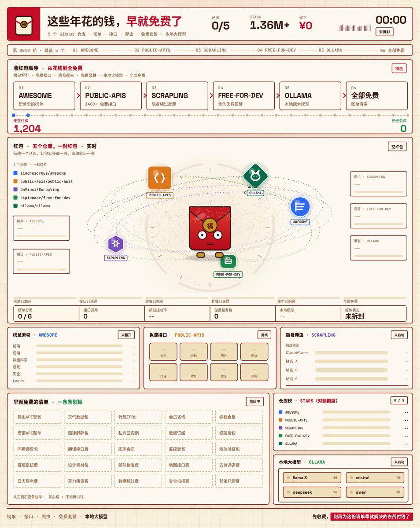Click 爬虫 · SCRAPLING side card
The height and width of the screenshot is (528, 420).
coord(379,184)
